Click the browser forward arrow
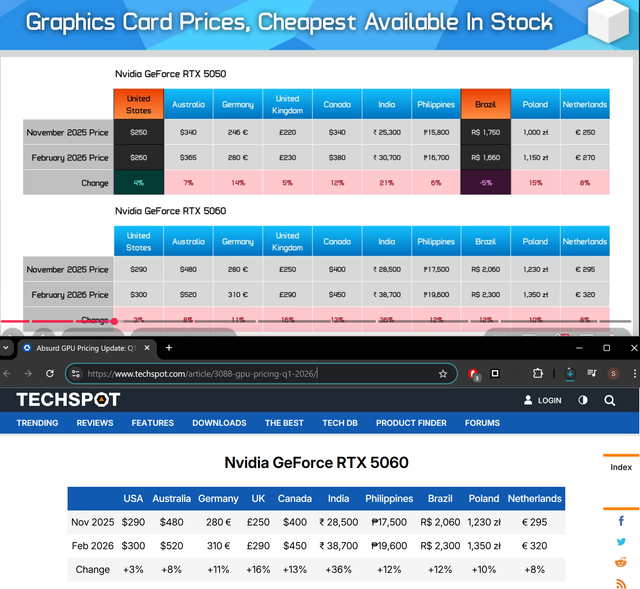640x589 pixels. pyautogui.click(x=28, y=373)
